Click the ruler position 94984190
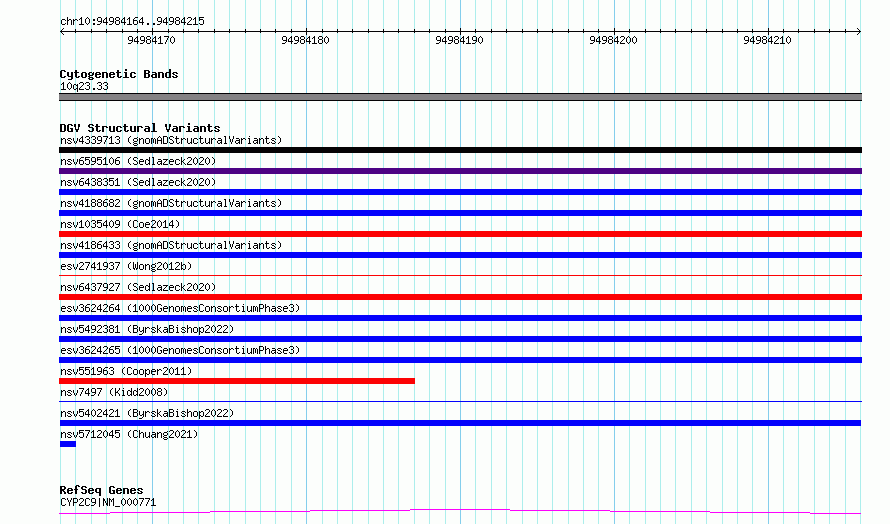Image resolution: width=890 pixels, height=524 pixels. (459, 40)
